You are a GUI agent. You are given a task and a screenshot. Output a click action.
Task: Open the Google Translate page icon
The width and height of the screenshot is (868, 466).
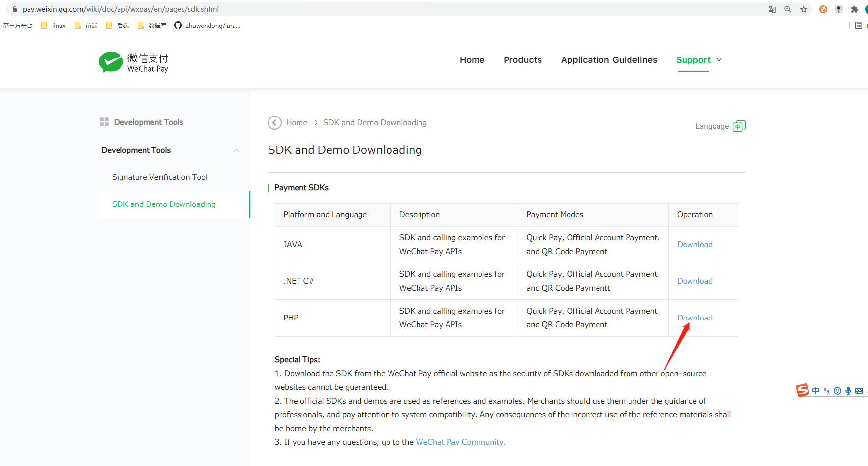772,9
